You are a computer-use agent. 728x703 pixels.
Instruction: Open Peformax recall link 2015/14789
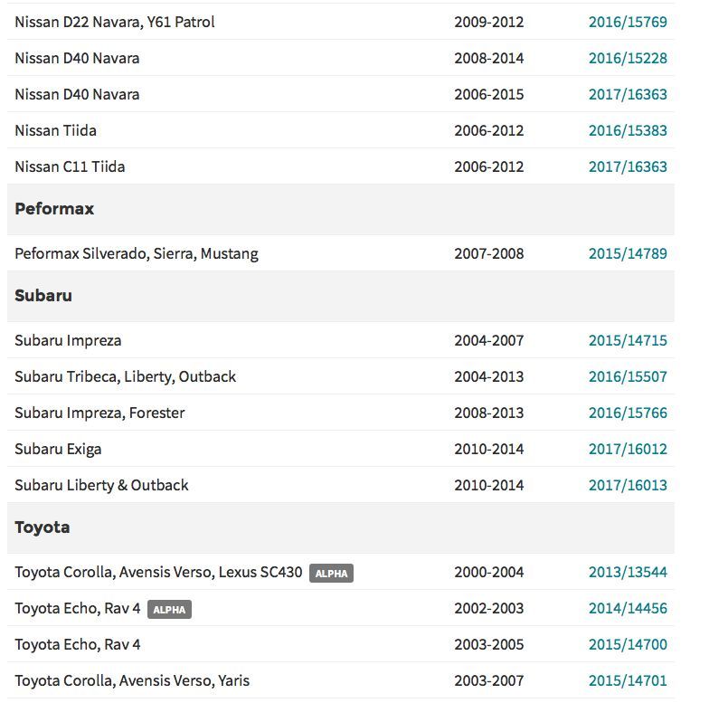628,253
